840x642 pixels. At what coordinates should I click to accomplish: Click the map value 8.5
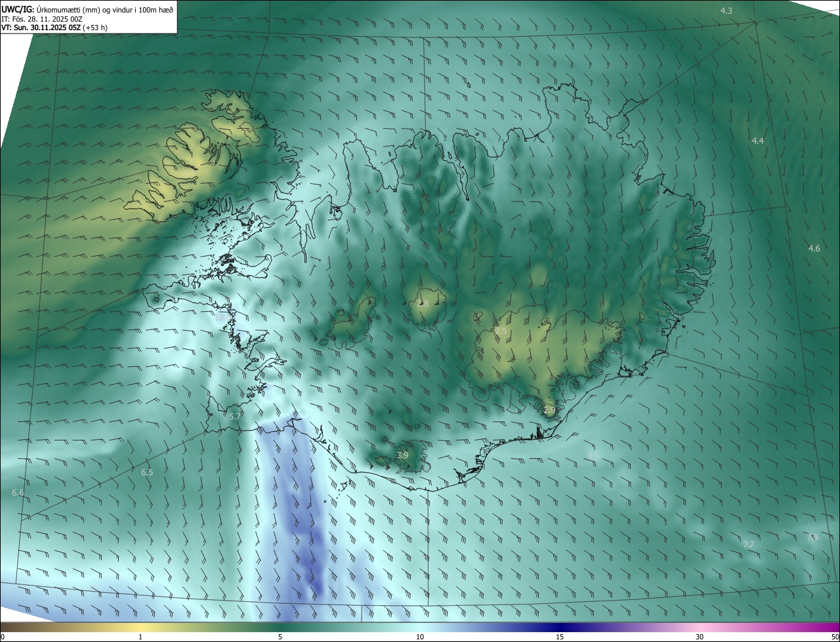pyautogui.click(x=593, y=455)
